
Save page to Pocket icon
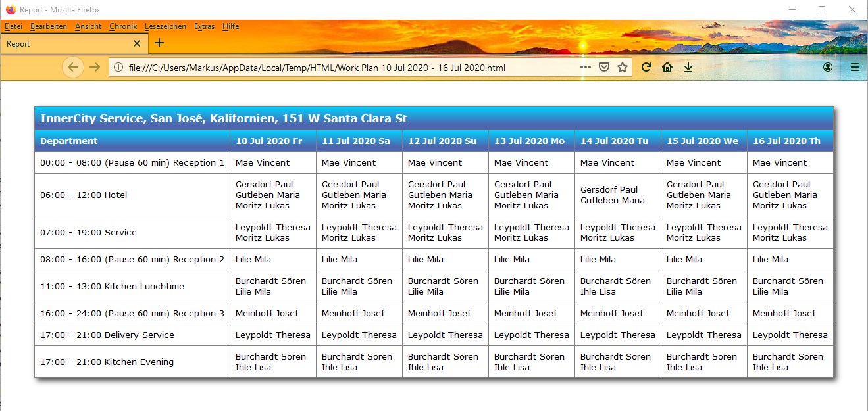[603, 67]
